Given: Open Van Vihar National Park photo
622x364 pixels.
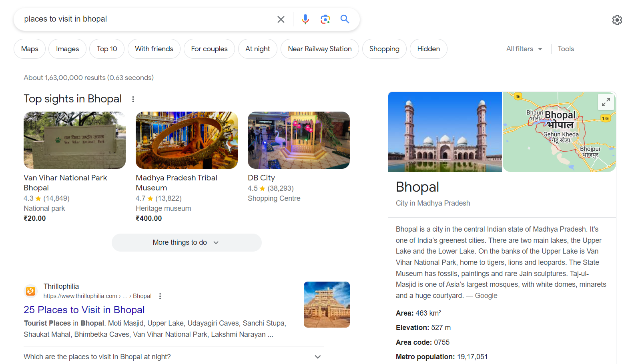Looking at the screenshot, I should tap(74, 140).
